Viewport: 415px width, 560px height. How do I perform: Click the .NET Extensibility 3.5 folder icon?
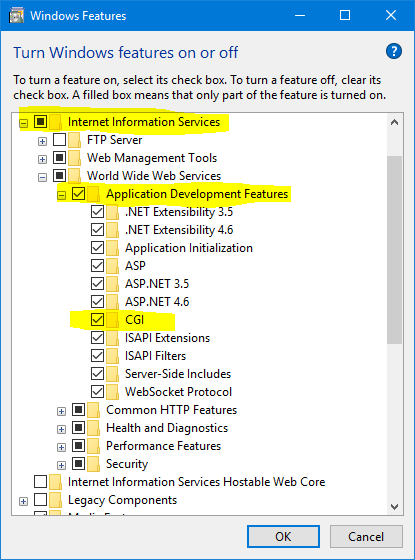pos(112,212)
